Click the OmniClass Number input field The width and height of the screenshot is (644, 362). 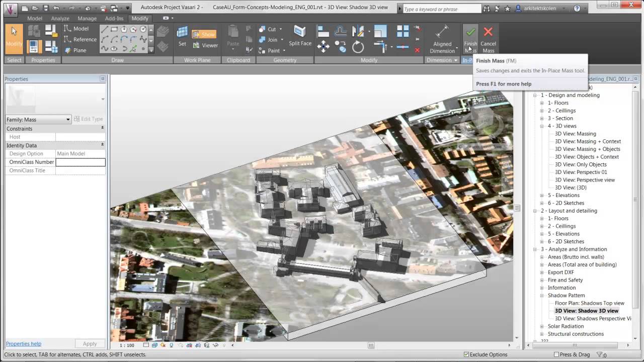pos(80,162)
